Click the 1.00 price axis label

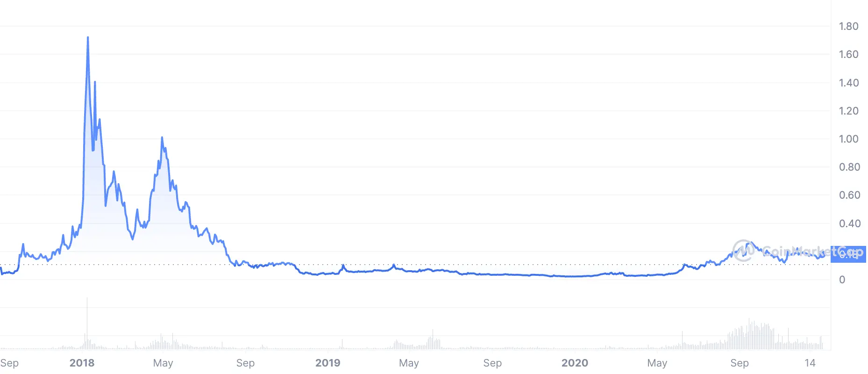pyautogui.click(x=849, y=139)
